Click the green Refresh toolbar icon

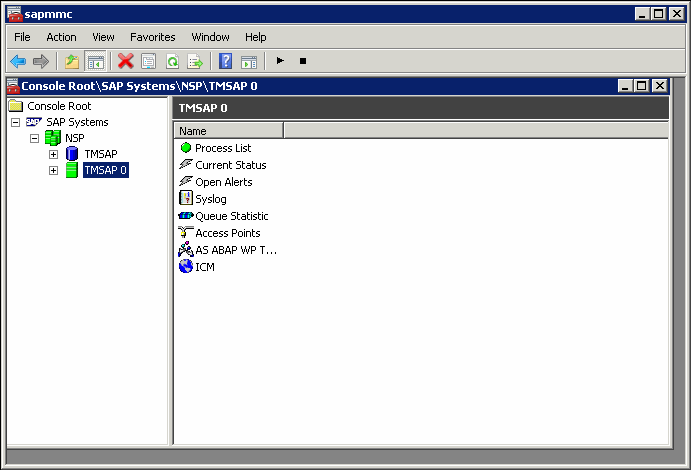tap(172, 61)
